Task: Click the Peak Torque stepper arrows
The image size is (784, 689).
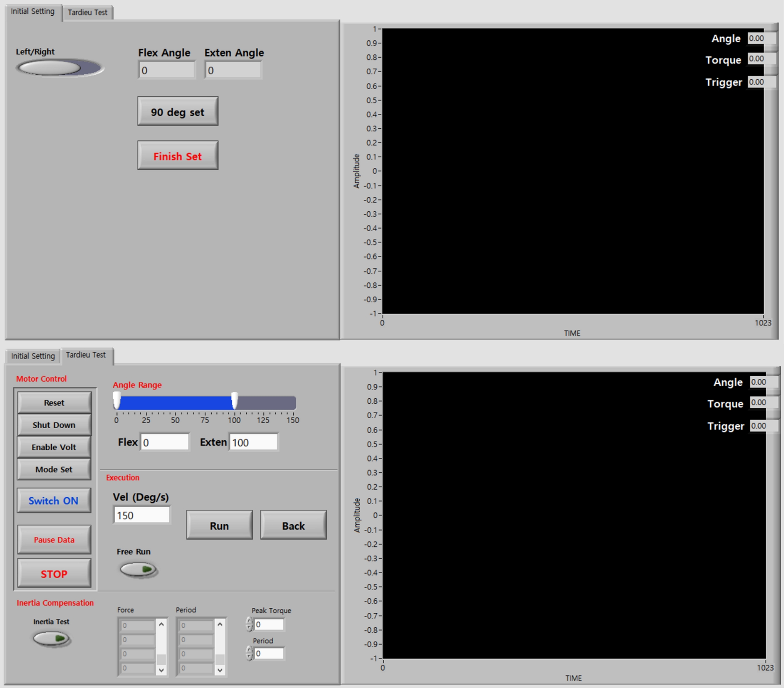Action: pyautogui.click(x=249, y=624)
